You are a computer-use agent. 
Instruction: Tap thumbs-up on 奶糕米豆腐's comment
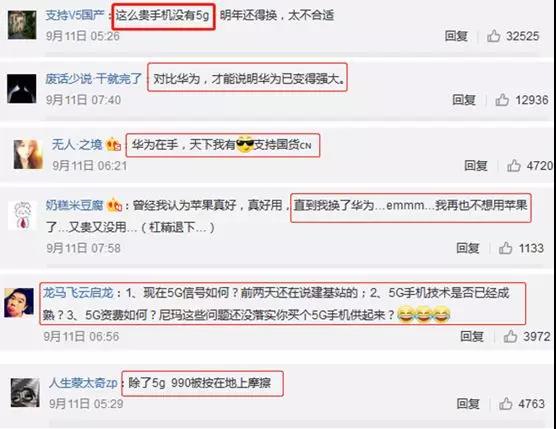[505, 248]
